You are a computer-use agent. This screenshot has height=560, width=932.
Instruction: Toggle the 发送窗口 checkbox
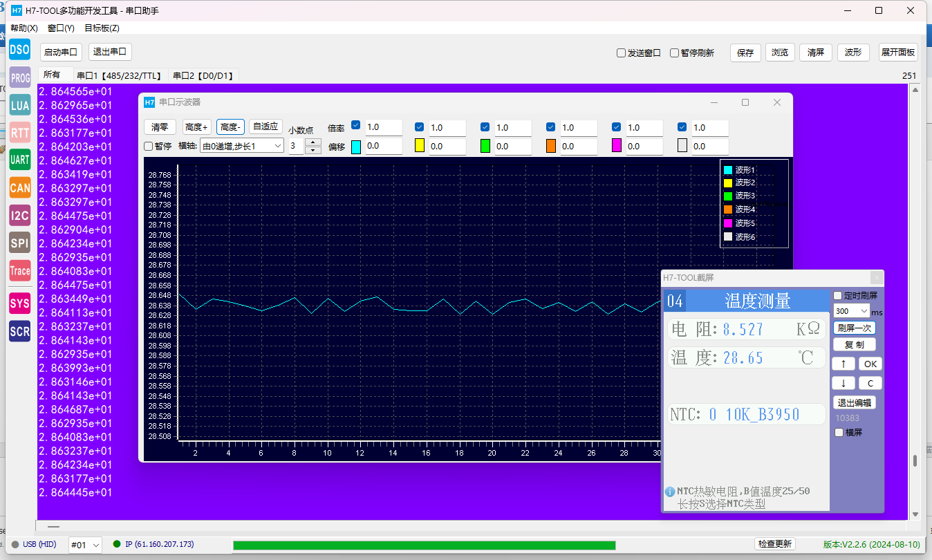click(x=621, y=53)
